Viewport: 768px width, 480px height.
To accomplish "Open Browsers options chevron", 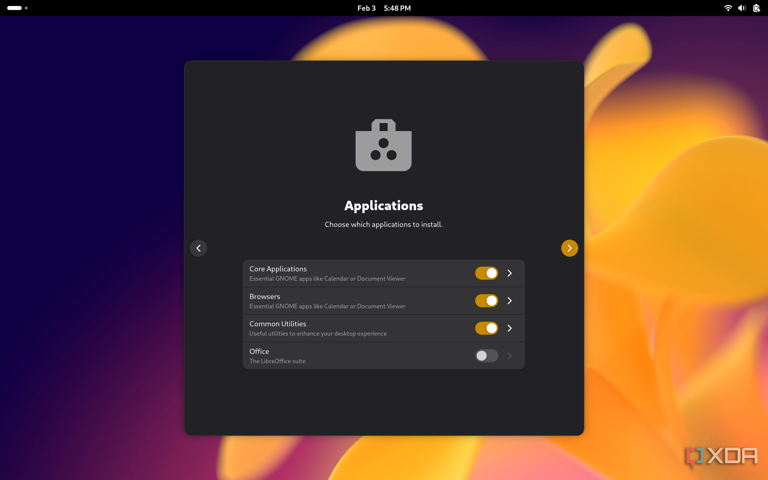I will (509, 301).
